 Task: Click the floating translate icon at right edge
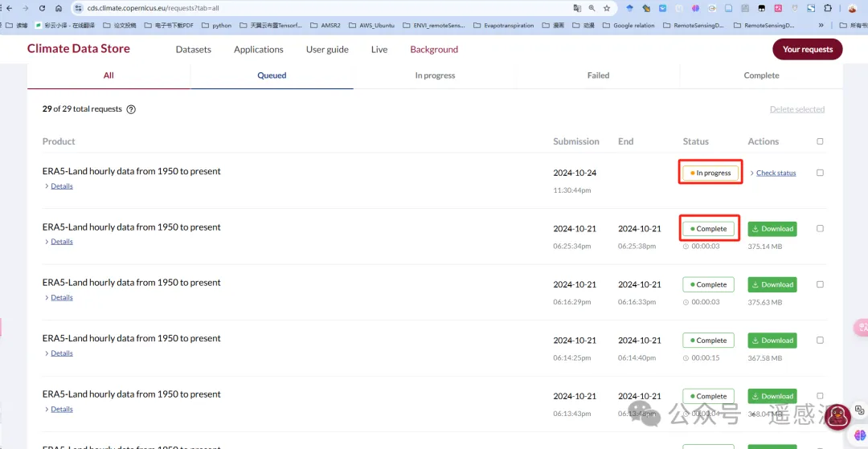pos(862,328)
